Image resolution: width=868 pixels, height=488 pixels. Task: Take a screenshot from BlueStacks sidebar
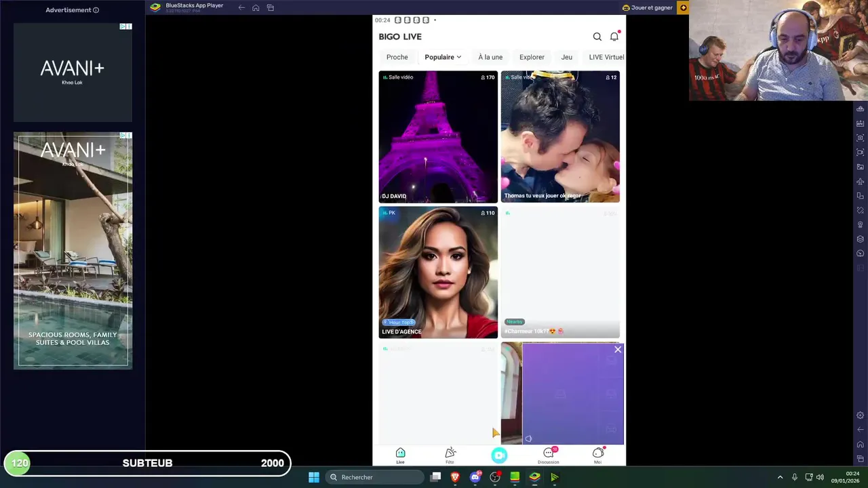pyautogui.click(x=861, y=138)
